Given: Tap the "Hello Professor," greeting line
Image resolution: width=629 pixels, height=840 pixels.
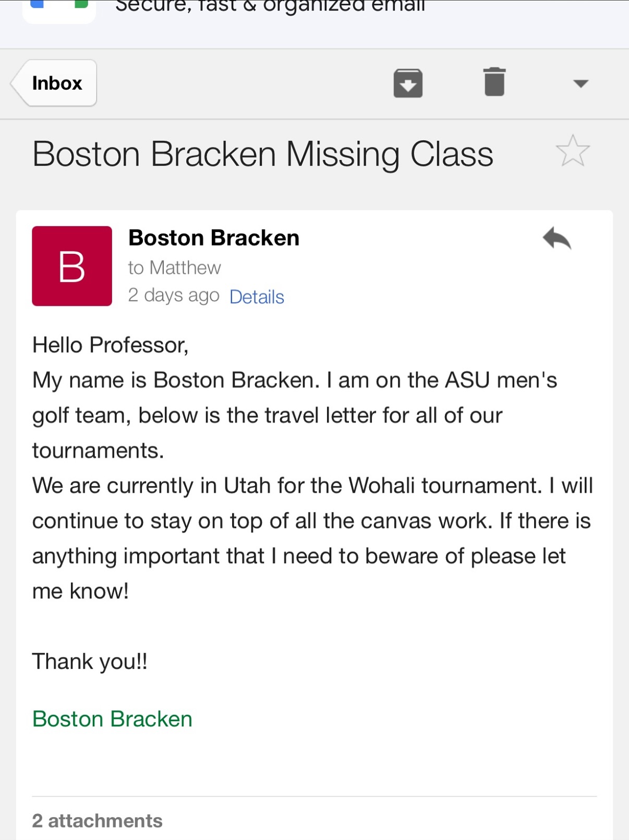Looking at the screenshot, I should tap(110, 345).
